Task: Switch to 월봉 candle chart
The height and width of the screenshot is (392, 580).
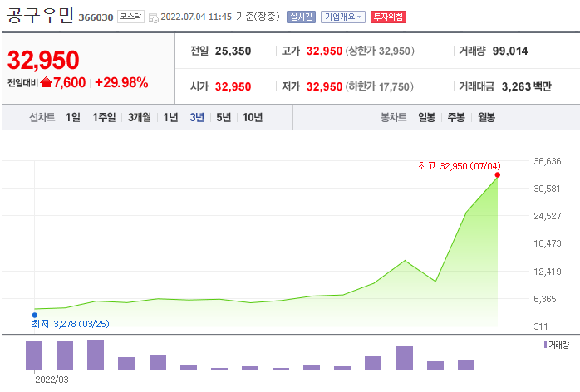Action: point(486,118)
